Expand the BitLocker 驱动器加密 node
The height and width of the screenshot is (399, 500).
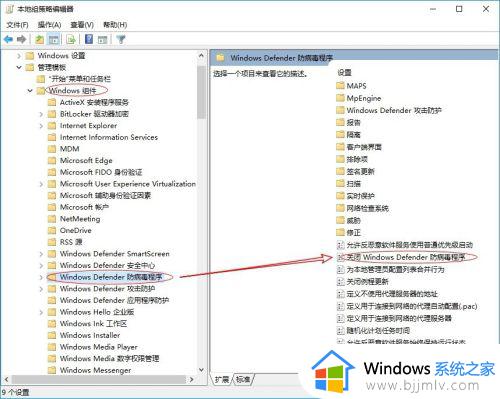(41, 114)
